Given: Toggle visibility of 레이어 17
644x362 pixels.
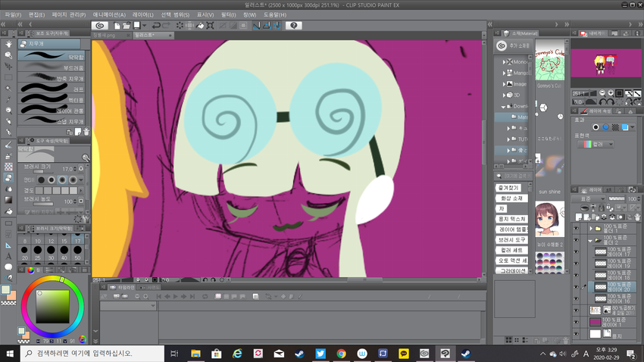Looking at the screenshot, I should [576, 251].
